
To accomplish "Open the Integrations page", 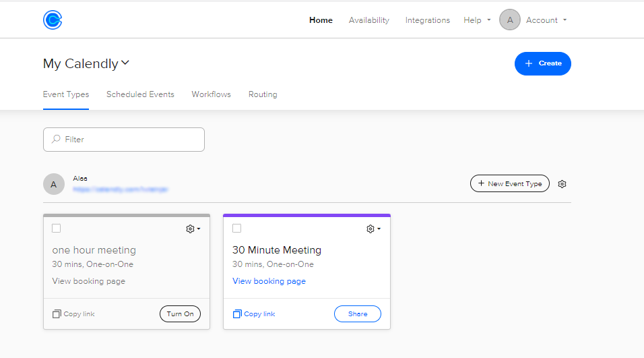I will (x=428, y=20).
